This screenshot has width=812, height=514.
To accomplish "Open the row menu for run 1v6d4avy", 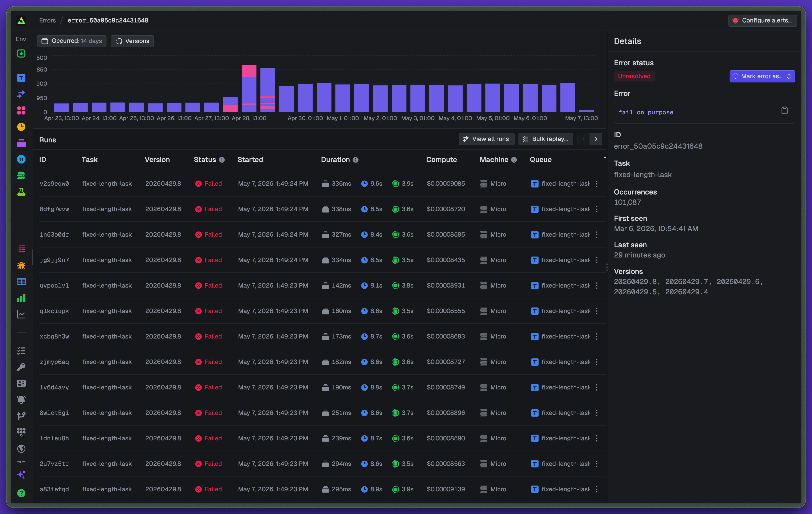I will click(x=597, y=388).
